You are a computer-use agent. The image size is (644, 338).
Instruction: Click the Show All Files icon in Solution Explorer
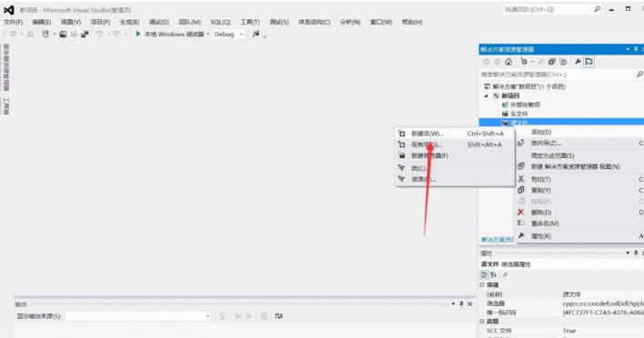[x=564, y=62]
